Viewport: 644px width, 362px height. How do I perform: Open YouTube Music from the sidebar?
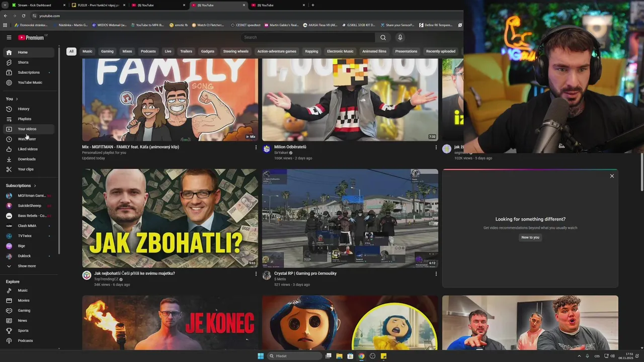[29, 82]
